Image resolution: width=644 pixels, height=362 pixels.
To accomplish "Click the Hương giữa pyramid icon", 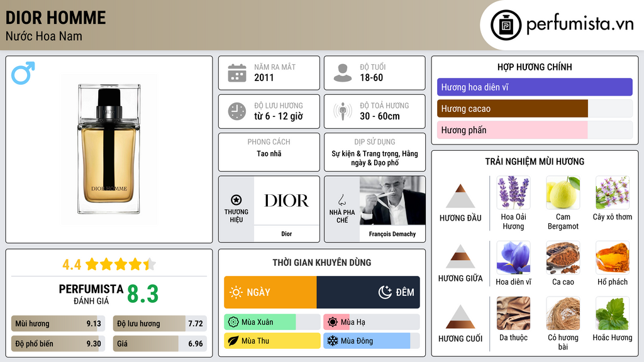I will [x=460, y=256].
